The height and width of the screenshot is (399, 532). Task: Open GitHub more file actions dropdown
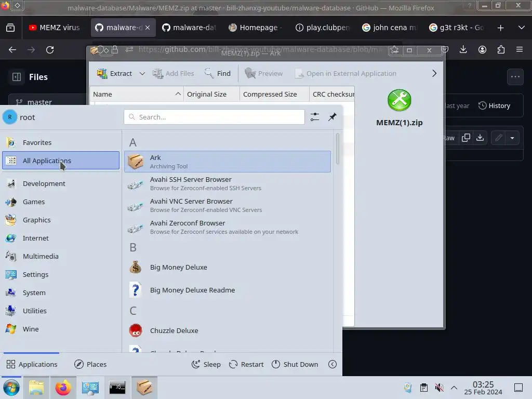[x=512, y=138]
